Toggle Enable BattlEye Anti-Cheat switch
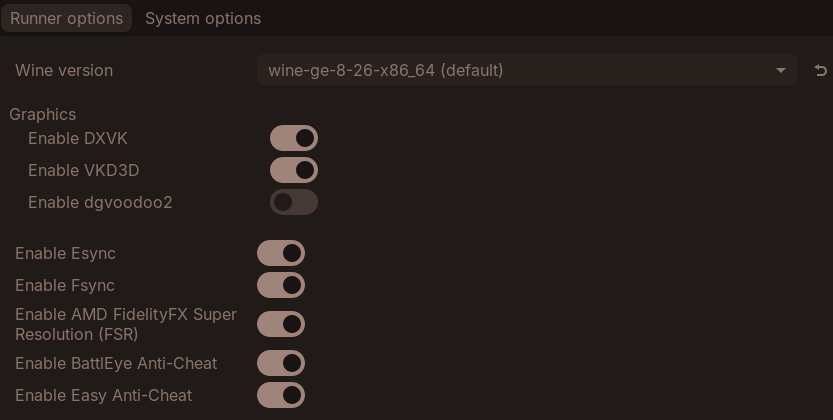 click(281, 363)
